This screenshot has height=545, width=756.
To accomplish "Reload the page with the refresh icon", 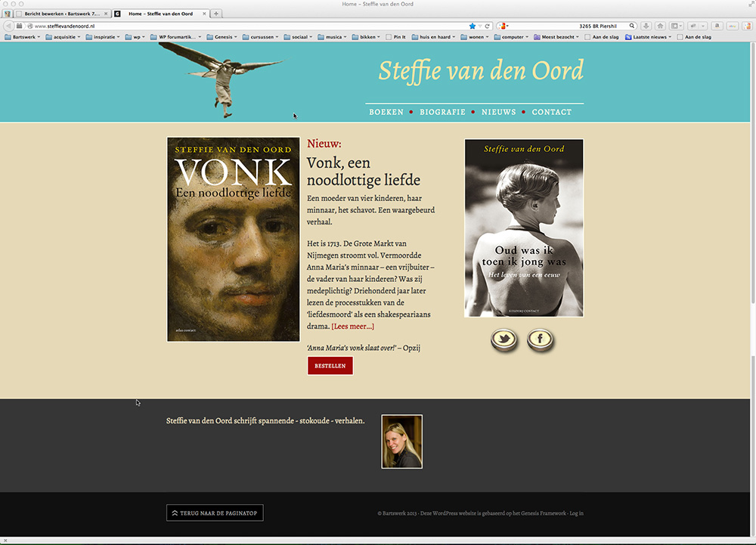I will pos(488,26).
